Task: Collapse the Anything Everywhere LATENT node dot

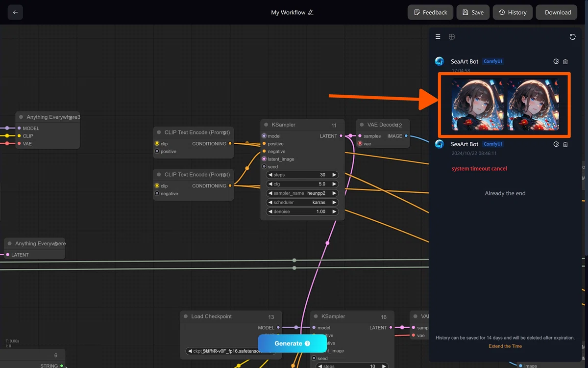Action: click(9, 243)
